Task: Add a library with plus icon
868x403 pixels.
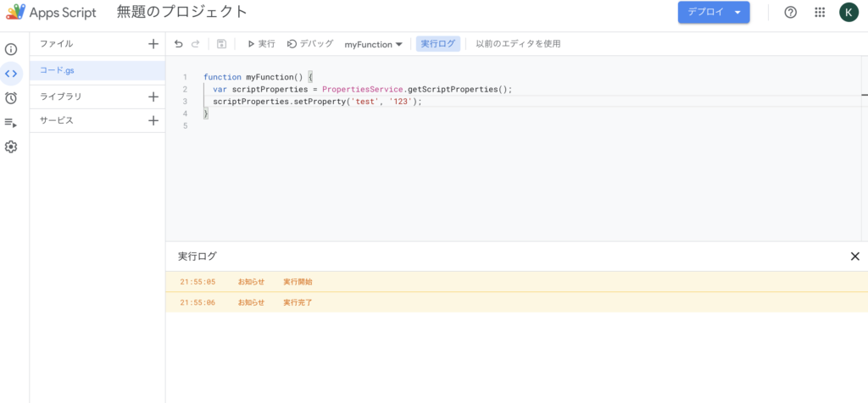Action: [x=153, y=97]
